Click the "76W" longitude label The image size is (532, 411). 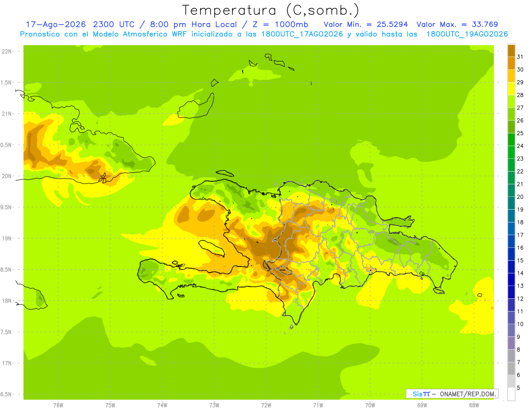click(x=58, y=405)
